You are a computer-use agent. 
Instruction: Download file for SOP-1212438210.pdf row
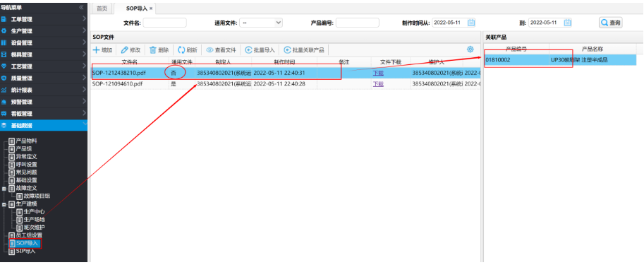click(x=378, y=73)
